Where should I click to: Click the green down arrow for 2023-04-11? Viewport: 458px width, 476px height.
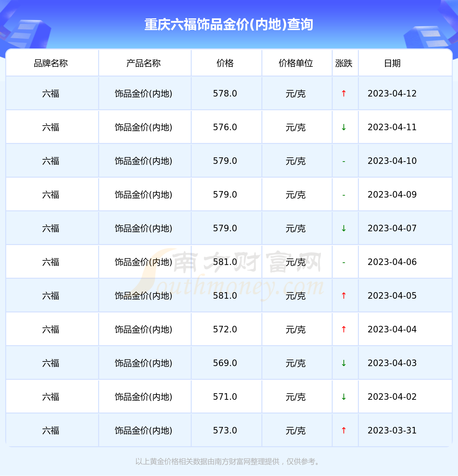pyautogui.click(x=343, y=127)
